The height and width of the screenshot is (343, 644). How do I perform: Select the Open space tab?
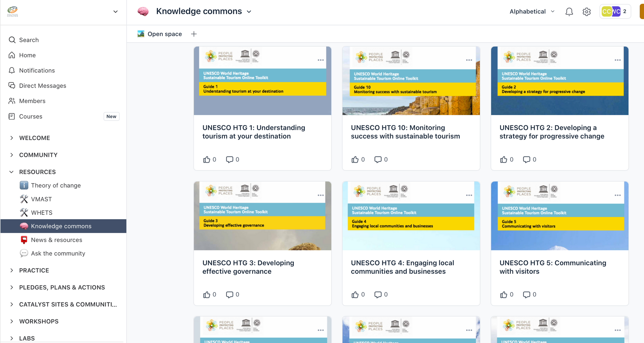pyautogui.click(x=164, y=34)
